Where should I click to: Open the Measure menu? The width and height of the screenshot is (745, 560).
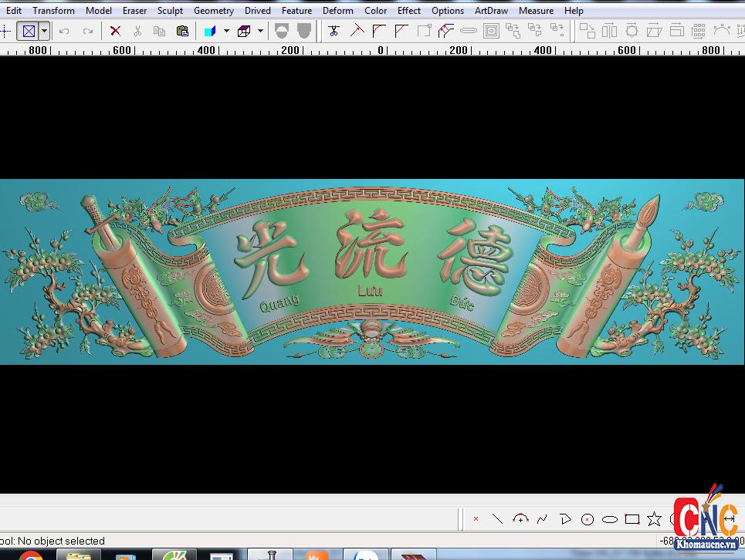tap(536, 11)
